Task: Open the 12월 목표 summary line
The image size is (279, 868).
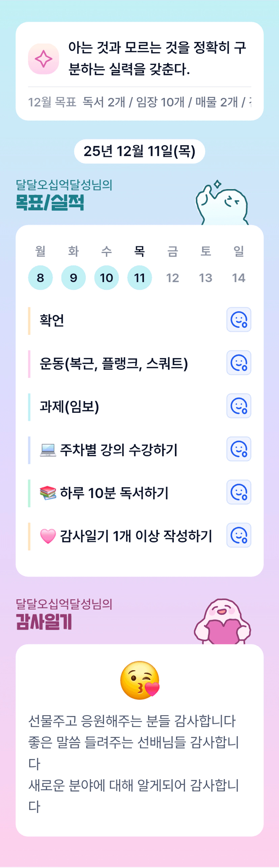Action: point(140,102)
